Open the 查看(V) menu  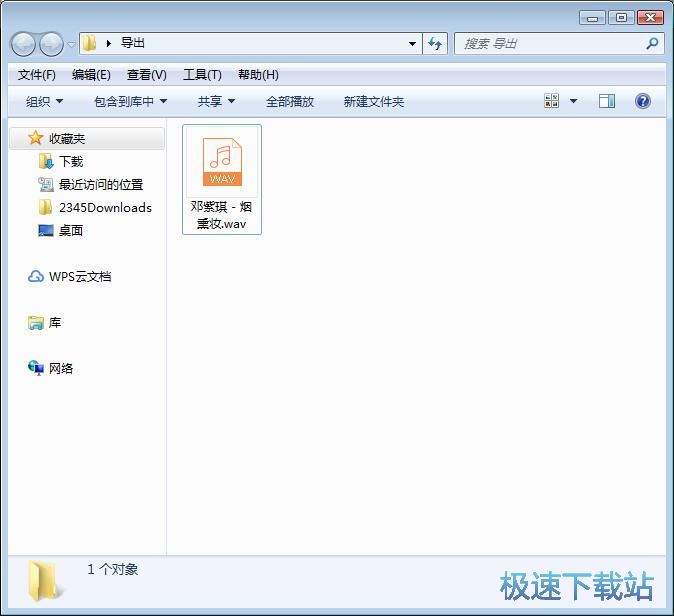pos(147,75)
